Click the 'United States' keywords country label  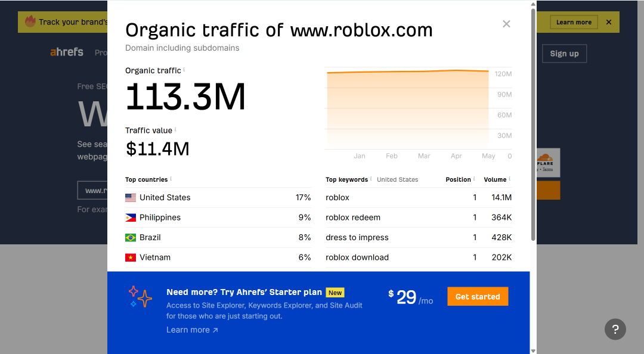coord(397,179)
